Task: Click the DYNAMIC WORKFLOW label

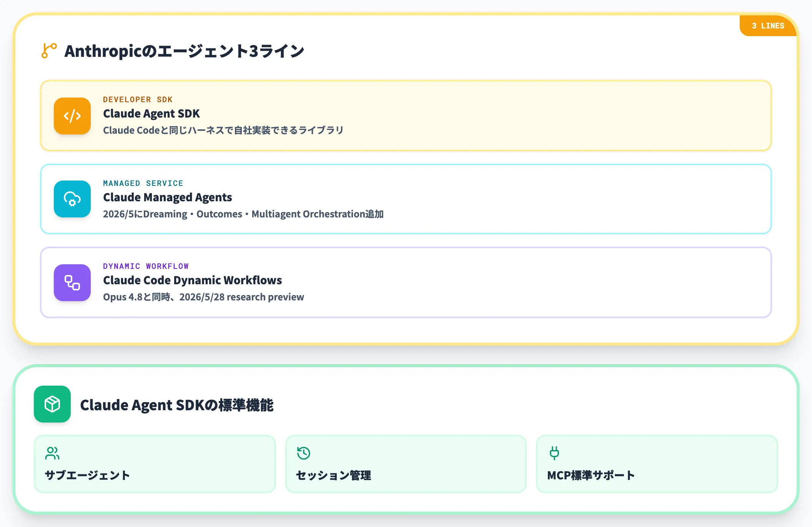Action: click(x=146, y=266)
